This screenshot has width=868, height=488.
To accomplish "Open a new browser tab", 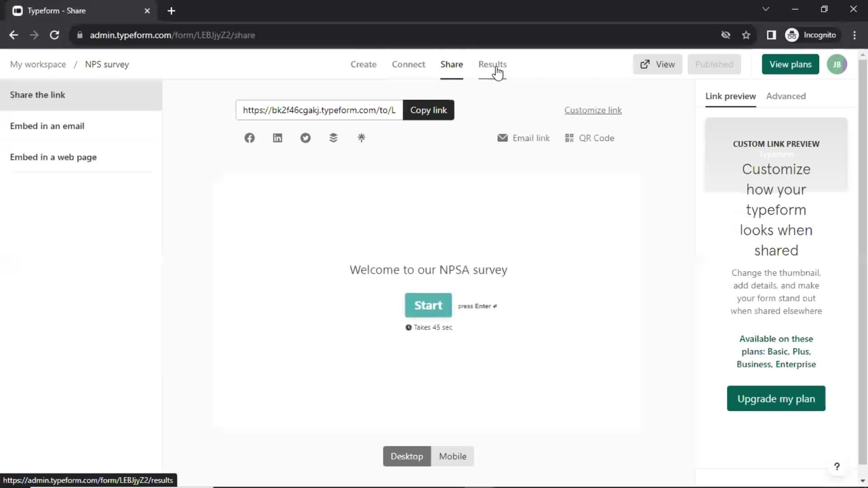I will click(x=171, y=11).
